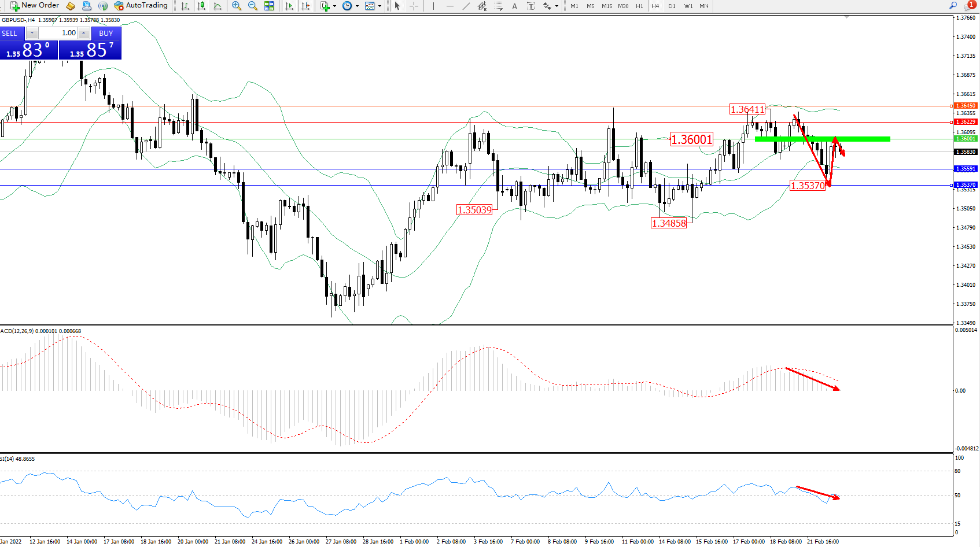The image size is (980, 547).
Task: Toggle the AutoTrading button
Action: pyautogui.click(x=141, y=6)
